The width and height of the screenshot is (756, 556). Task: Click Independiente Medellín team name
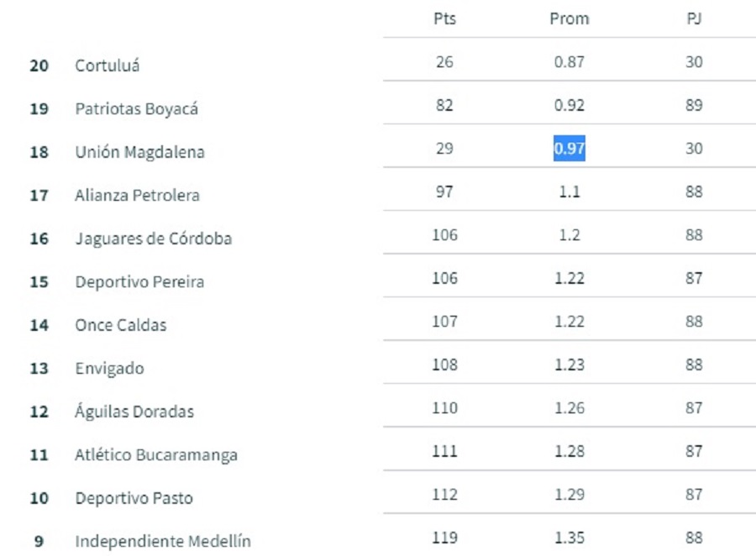[163, 542]
